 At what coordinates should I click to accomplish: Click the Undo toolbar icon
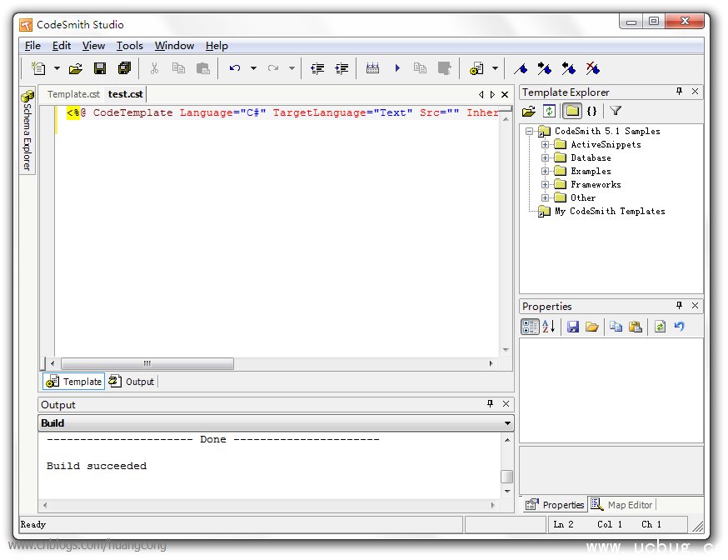[x=234, y=68]
